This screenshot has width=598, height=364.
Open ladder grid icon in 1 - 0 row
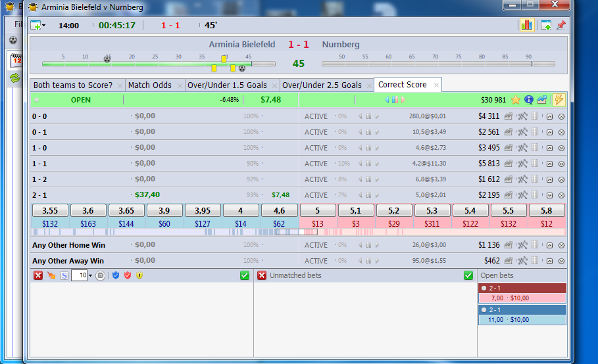[535, 147]
